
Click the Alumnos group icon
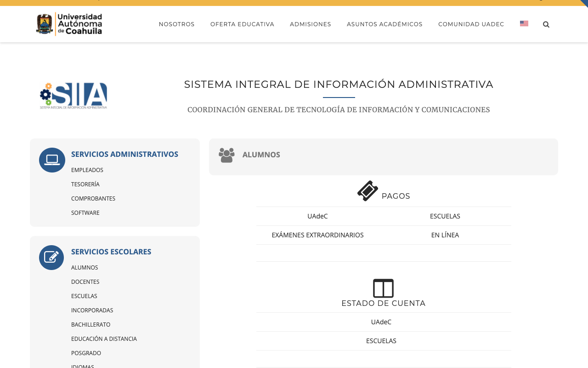(x=226, y=155)
